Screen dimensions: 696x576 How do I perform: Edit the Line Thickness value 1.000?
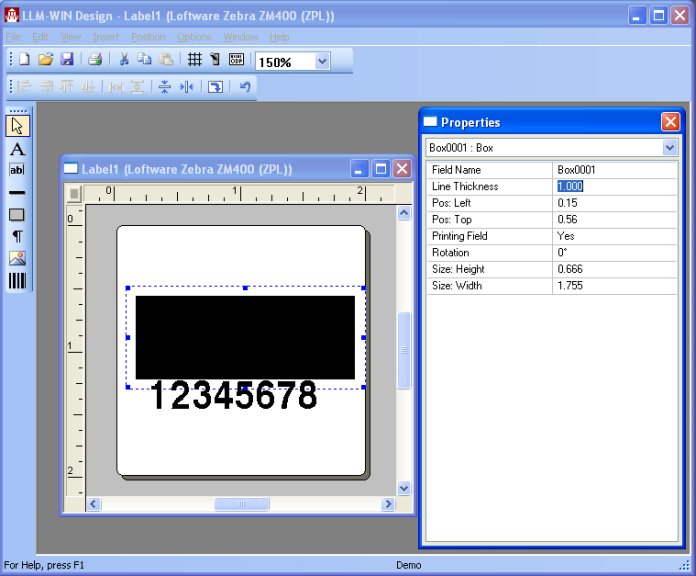point(615,186)
